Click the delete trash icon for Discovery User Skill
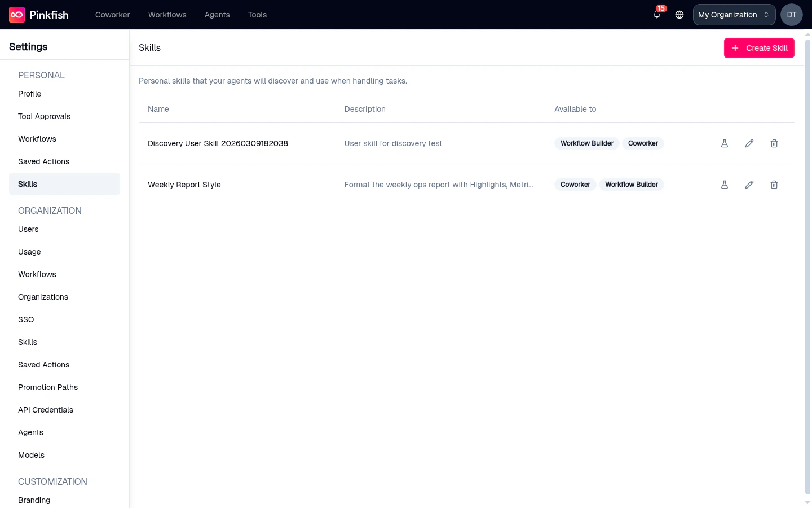This screenshot has height=508, width=812. coord(774,143)
